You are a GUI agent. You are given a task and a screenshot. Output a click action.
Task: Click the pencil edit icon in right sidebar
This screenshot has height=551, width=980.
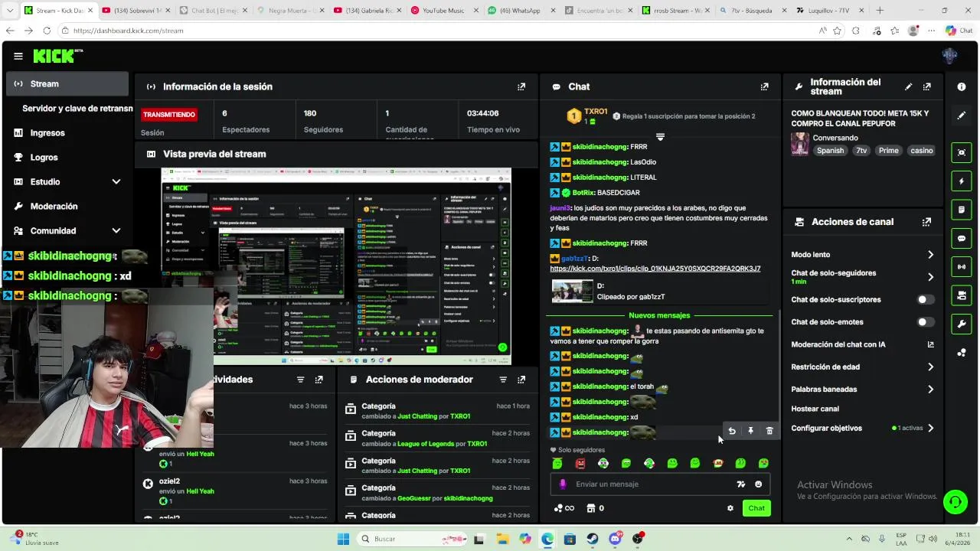pyautogui.click(x=962, y=116)
